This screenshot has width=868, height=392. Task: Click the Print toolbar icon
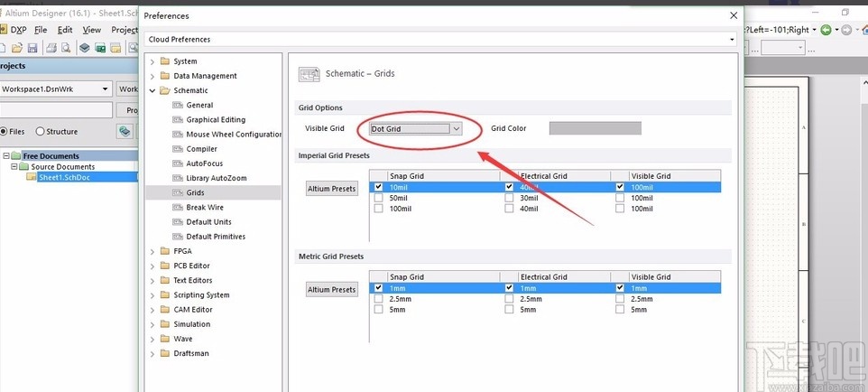[x=51, y=48]
